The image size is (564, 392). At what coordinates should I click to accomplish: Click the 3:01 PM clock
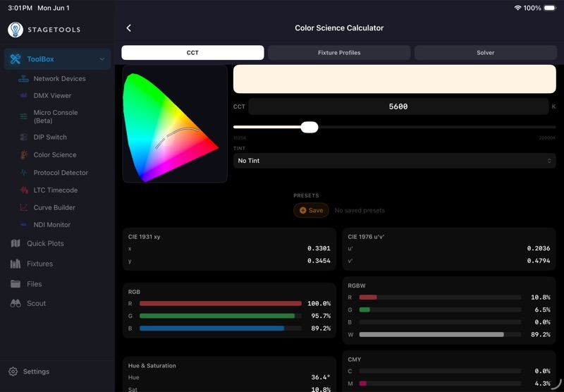pyautogui.click(x=20, y=8)
